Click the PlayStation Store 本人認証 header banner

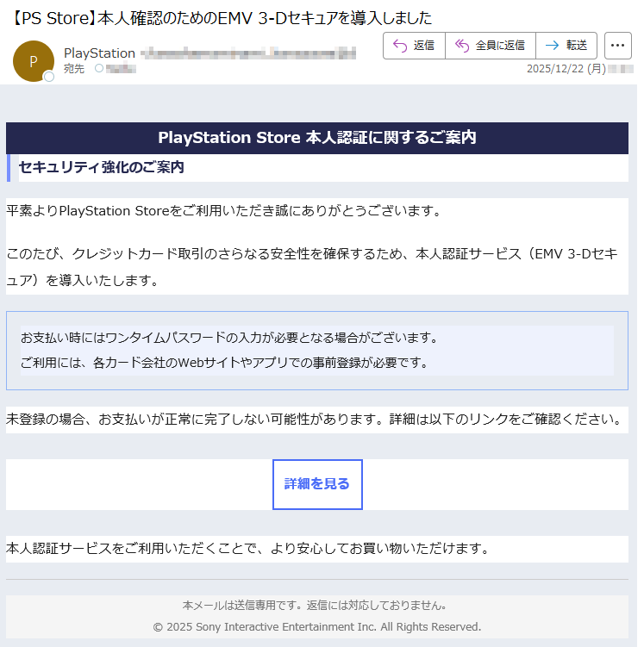pos(317,138)
